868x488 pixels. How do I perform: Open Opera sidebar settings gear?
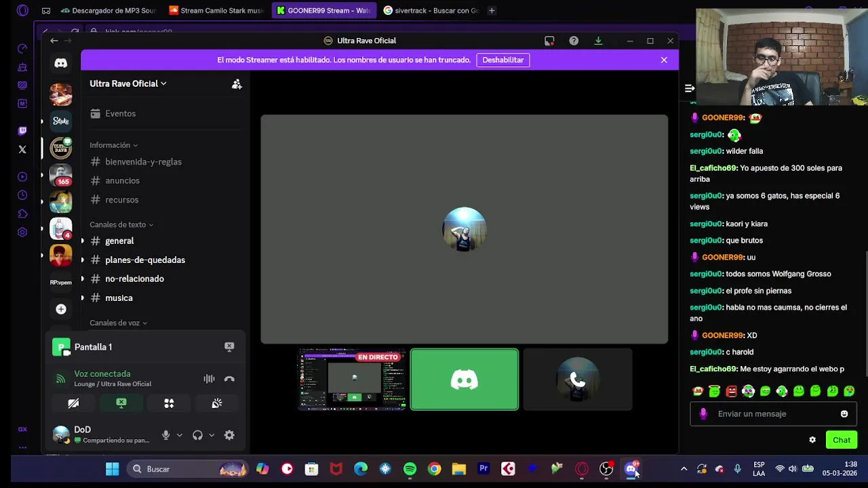22,232
